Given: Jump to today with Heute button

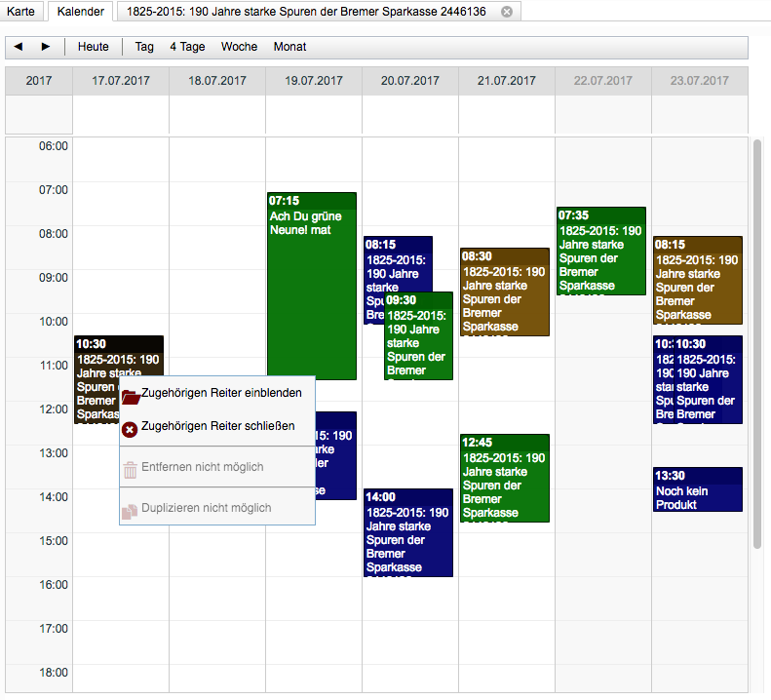Looking at the screenshot, I should coord(94,47).
